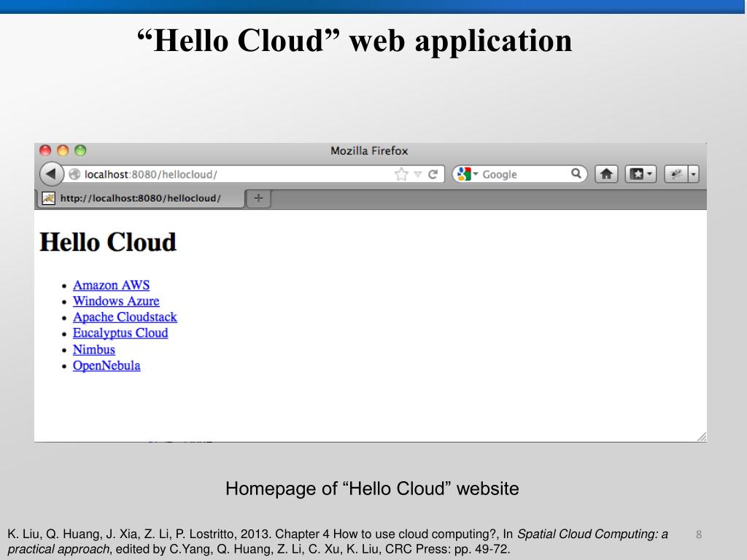The image size is (747, 560).
Task: Click the add-on toolbar icon at far right
Action: pos(676,174)
